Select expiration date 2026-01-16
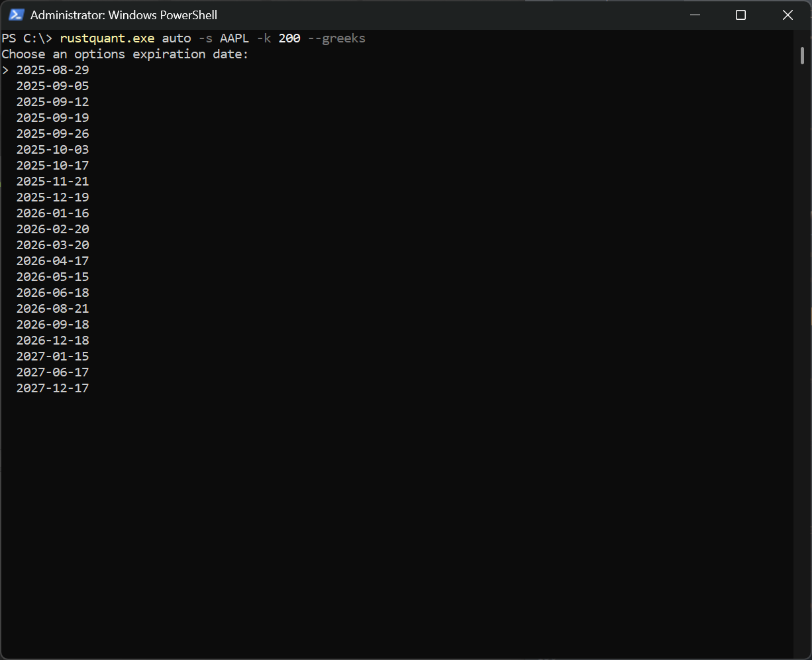 click(52, 213)
